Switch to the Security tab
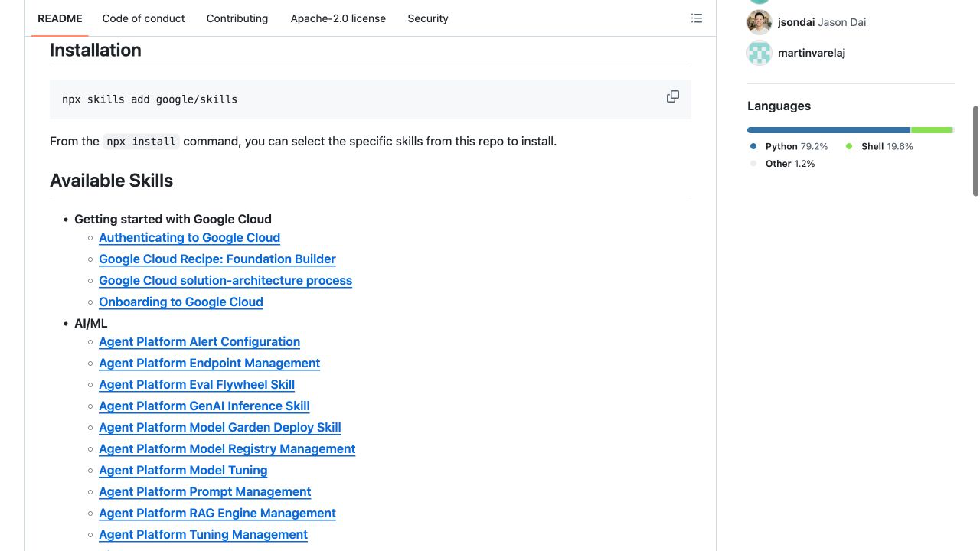The image size is (980, 551). point(428,18)
